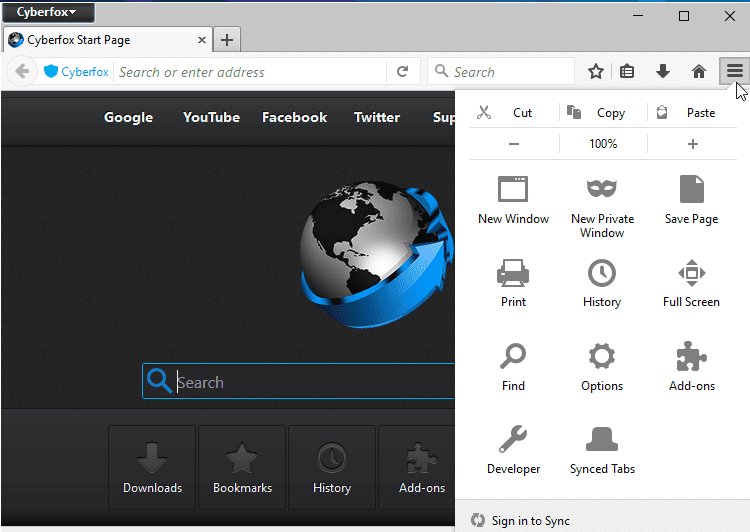
Task: Select the Cyberfox Start Page tab
Action: click(108, 40)
